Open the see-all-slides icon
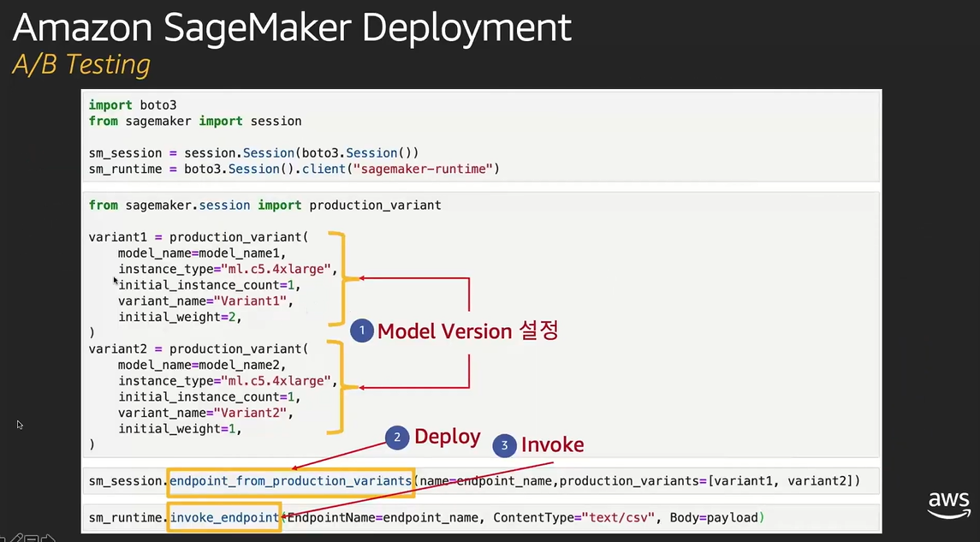This screenshot has height=542, width=980. (33, 538)
